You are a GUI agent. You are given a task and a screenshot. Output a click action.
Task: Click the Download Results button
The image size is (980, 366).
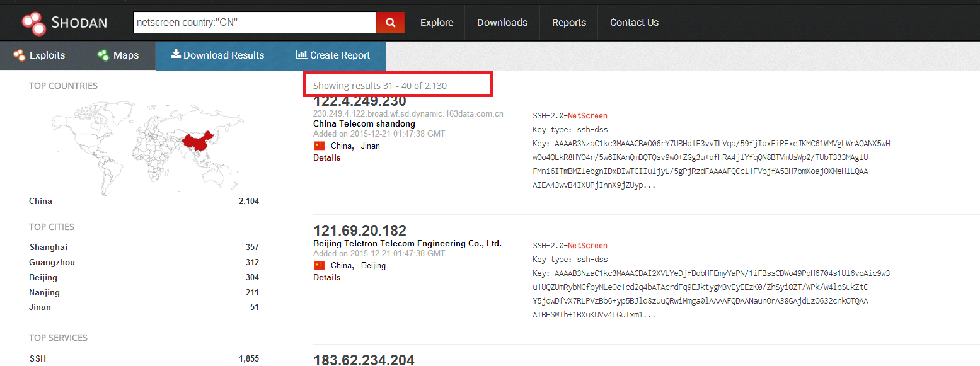[x=217, y=55]
